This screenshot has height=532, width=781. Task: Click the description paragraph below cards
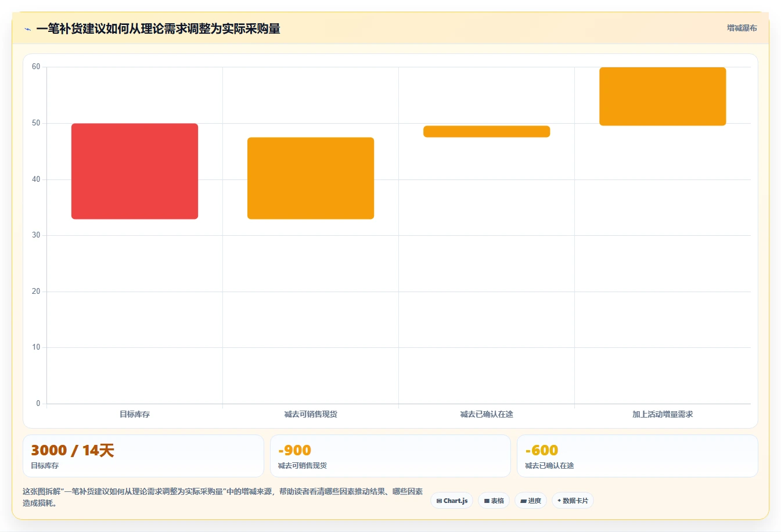(223, 497)
